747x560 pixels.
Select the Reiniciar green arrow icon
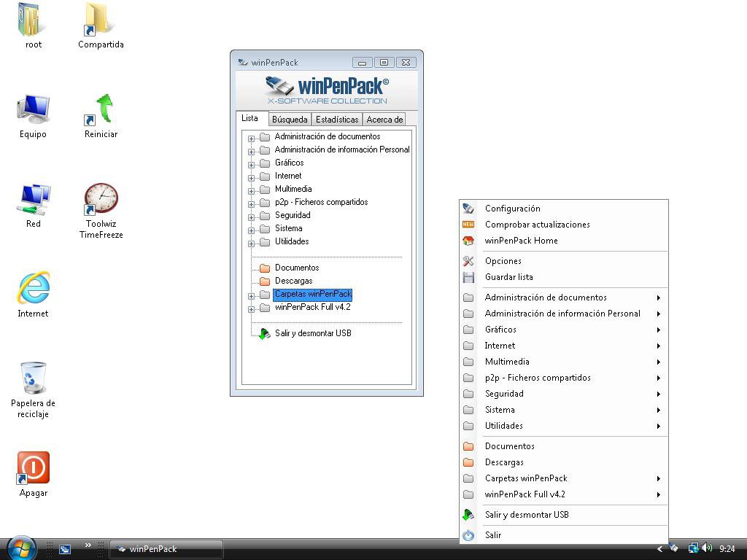click(x=101, y=109)
